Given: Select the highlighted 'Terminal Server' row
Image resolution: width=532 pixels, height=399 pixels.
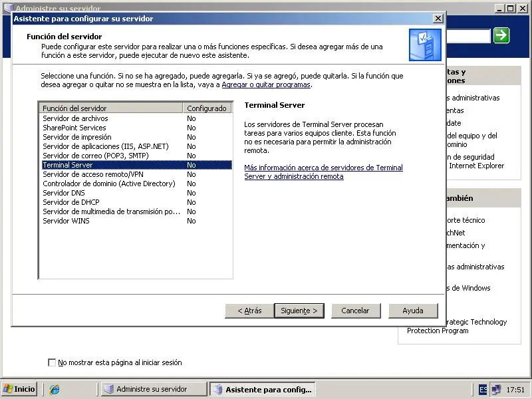Looking at the screenshot, I should [137, 165].
